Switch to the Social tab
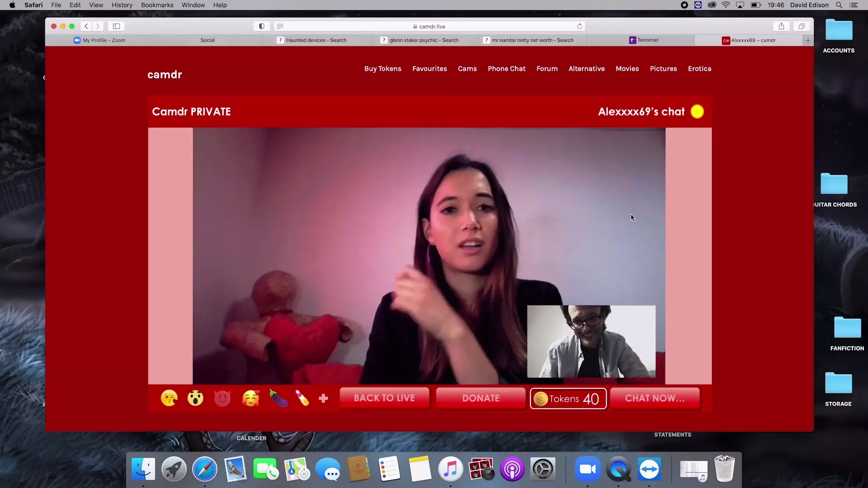 [208, 40]
